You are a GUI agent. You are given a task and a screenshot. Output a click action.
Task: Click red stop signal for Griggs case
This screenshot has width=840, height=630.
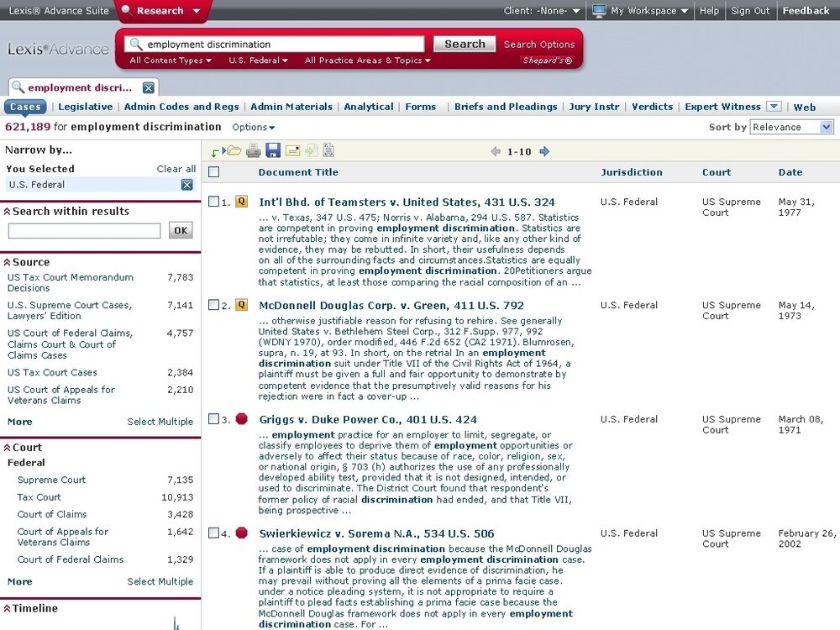click(242, 419)
